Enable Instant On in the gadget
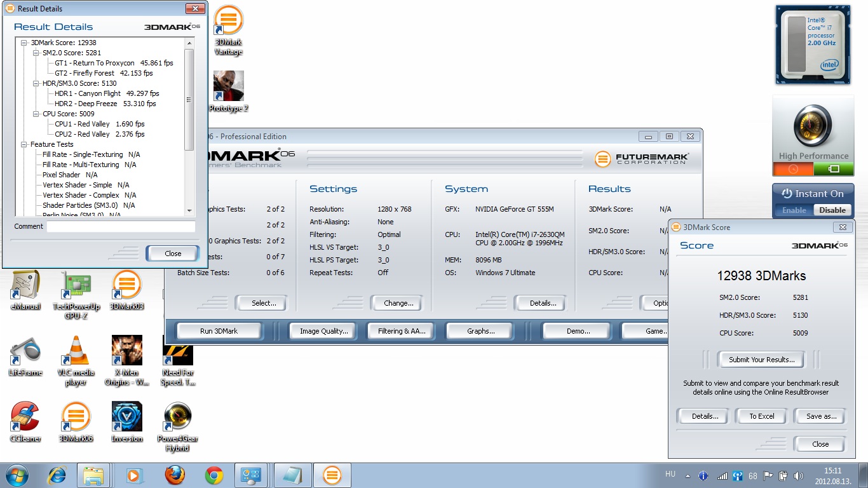Image resolution: width=868 pixels, height=488 pixels. (x=794, y=210)
